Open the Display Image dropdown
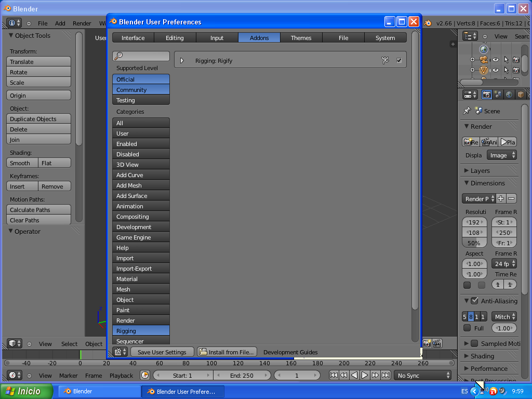532x399 pixels. pyautogui.click(x=502, y=155)
